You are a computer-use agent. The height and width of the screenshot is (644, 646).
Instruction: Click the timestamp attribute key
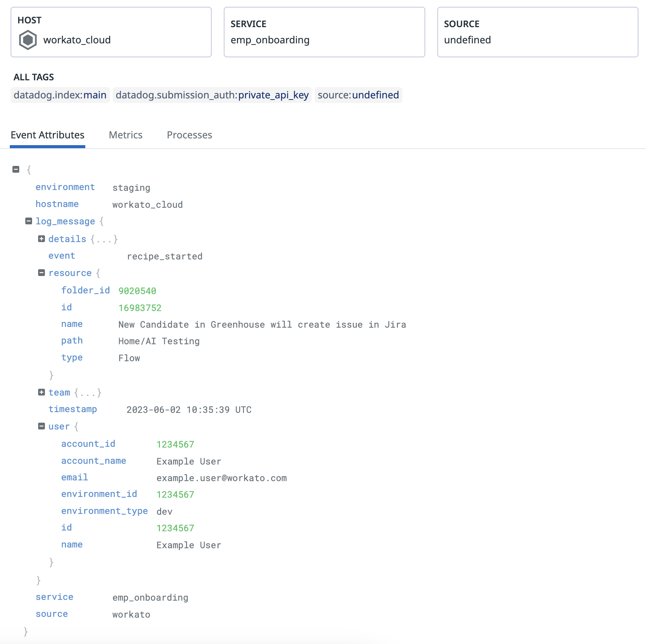(73, 409)
